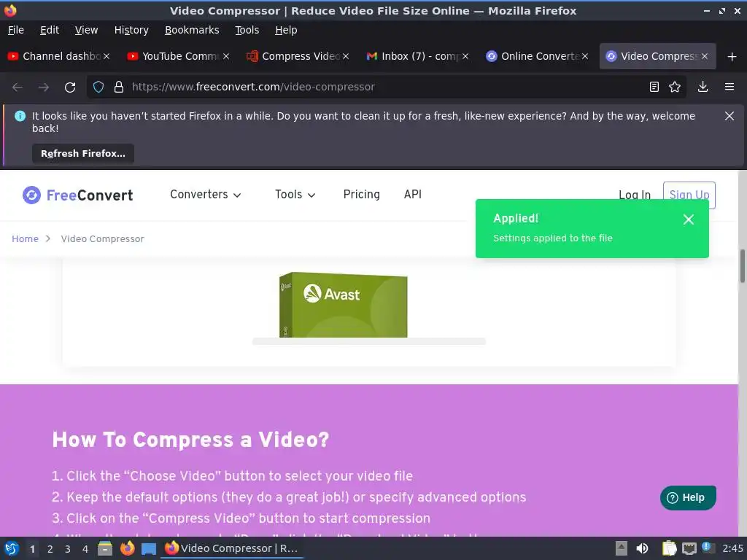Close the YouTube Comments tab
Screen dimensions: 747x560
(x=226, y=56)
